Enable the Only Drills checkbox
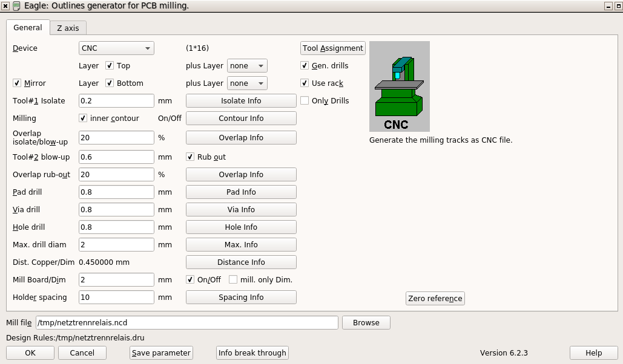Viewport: 623px width, 364px height. point(305,101)
